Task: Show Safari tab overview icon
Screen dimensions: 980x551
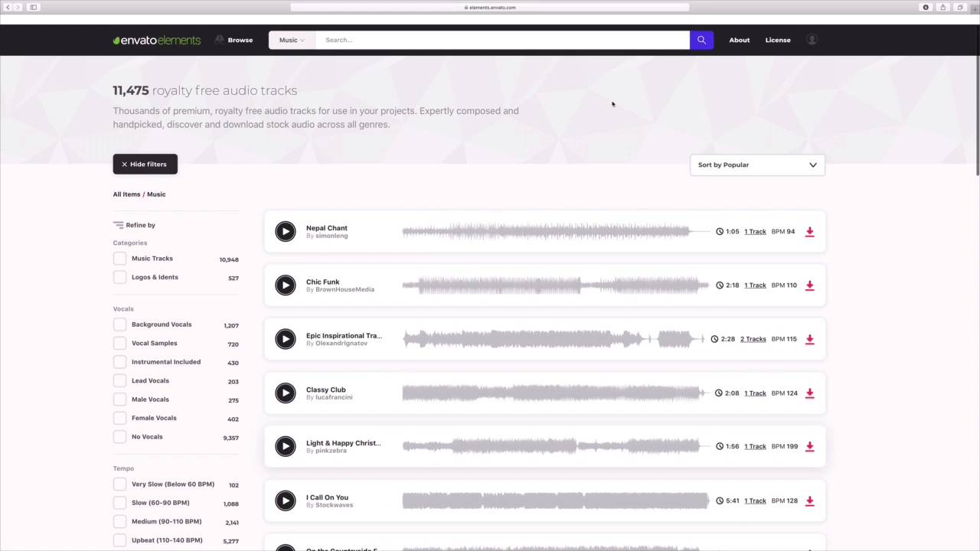Action: 960,7
